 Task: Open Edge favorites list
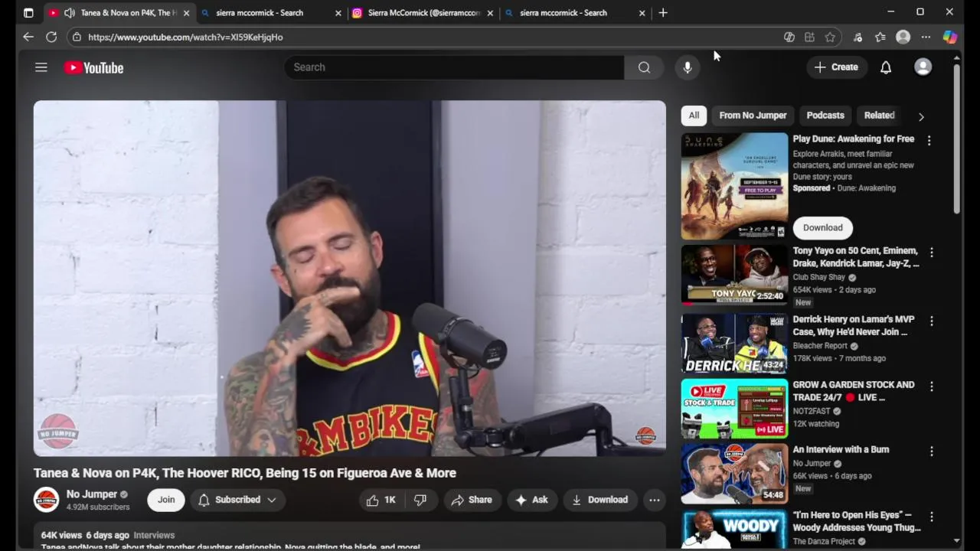point(880,37)
